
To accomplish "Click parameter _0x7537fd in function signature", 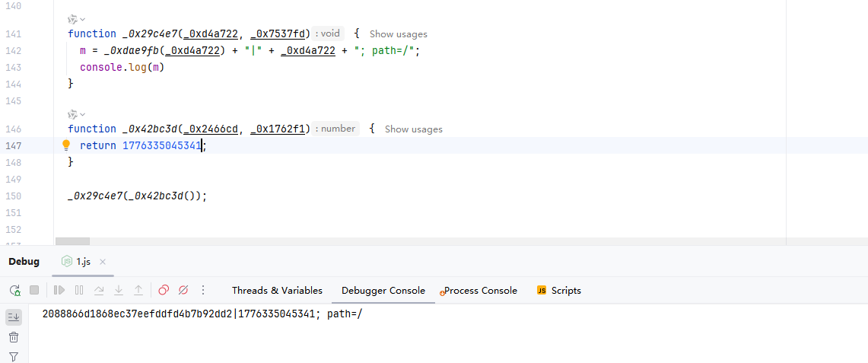I will (278, 34).
